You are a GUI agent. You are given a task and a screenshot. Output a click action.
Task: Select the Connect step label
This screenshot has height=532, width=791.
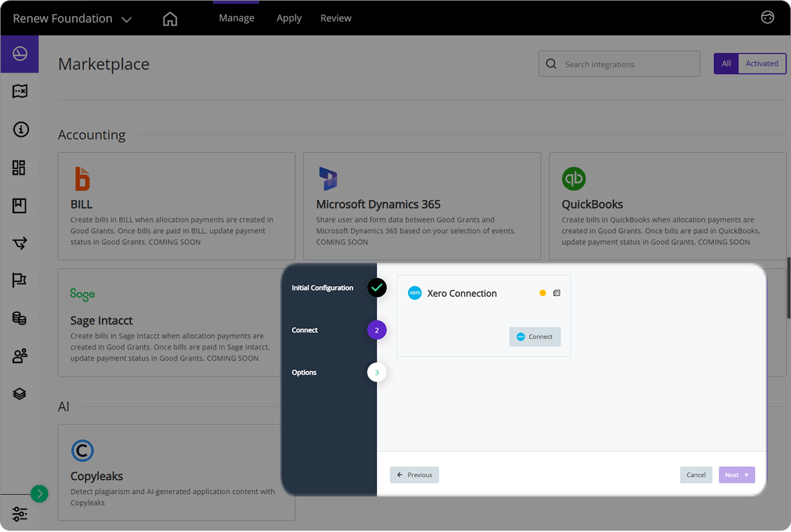[305, 330]
